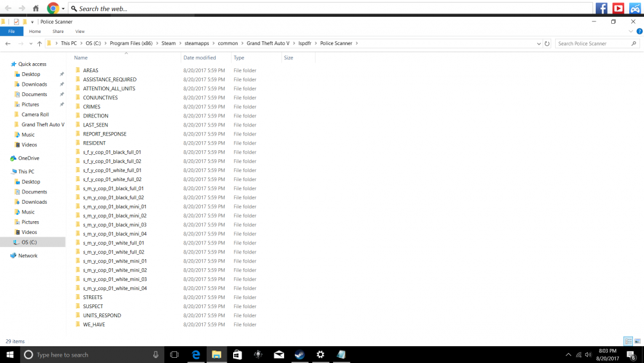The image size is (644, 363).
Task: Open Explorer help icon
Action: [639, 31]
